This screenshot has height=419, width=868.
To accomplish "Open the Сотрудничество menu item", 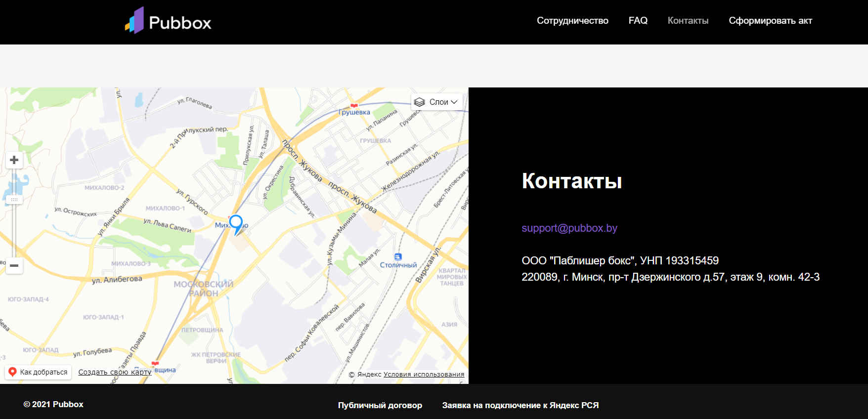I will click(x=572, y=21).
